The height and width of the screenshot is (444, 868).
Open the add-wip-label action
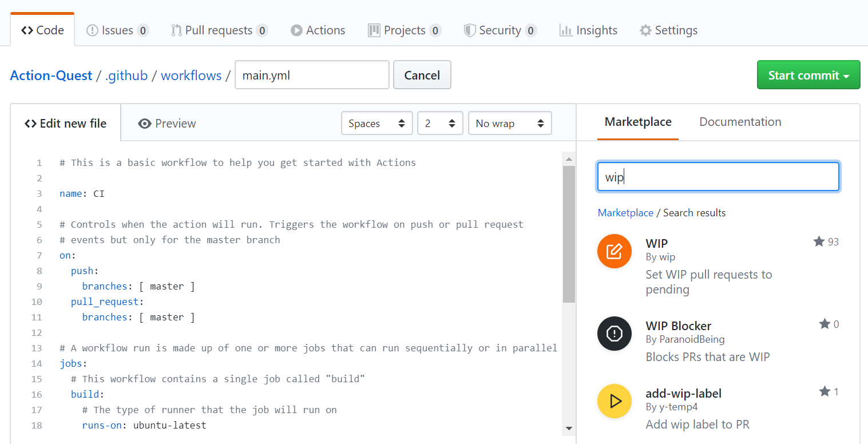click(x=684, y=394)
